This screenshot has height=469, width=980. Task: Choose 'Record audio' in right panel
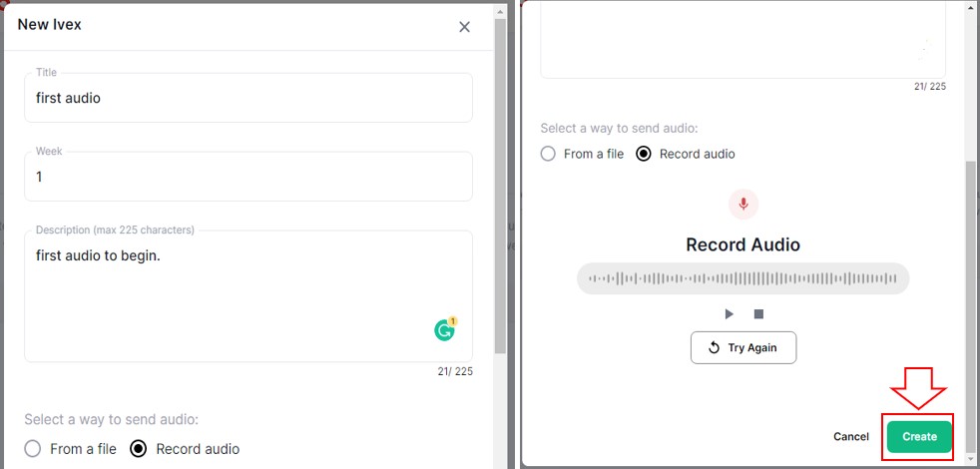point(644,154)
